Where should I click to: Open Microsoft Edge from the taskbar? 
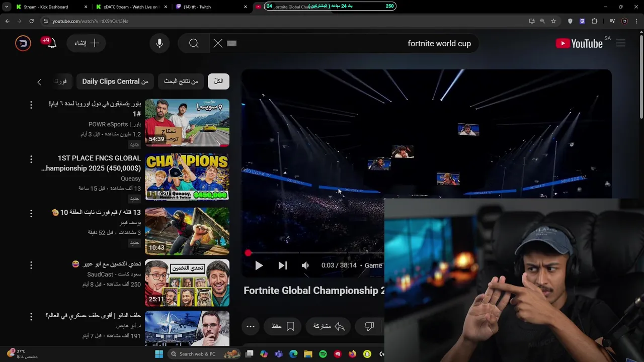pos(293,354)
